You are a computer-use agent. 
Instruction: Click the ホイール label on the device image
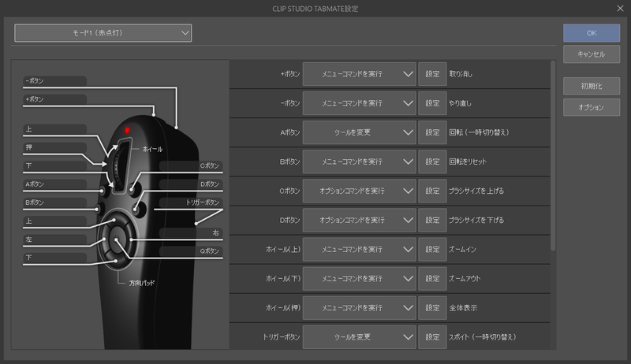[152, 149]
